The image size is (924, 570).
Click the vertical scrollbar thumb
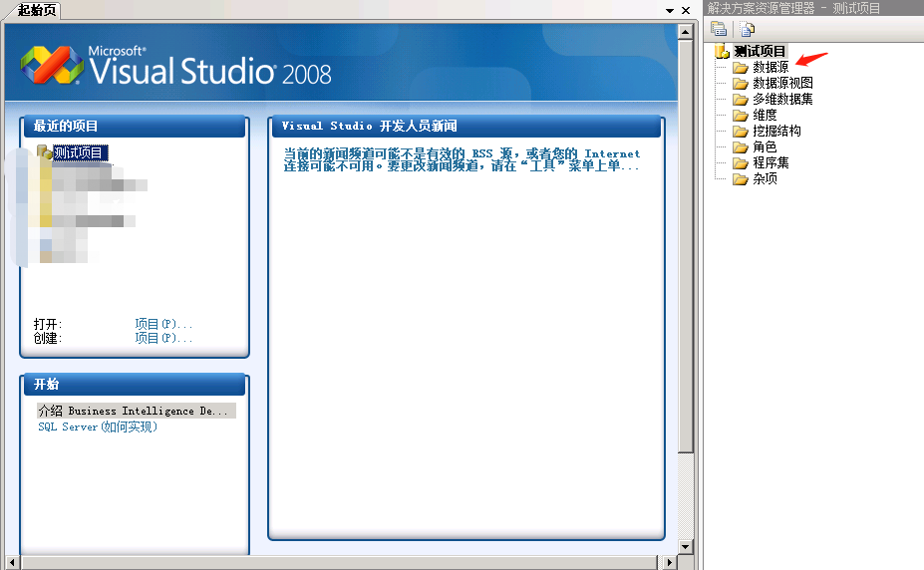[x=685, y=246]
